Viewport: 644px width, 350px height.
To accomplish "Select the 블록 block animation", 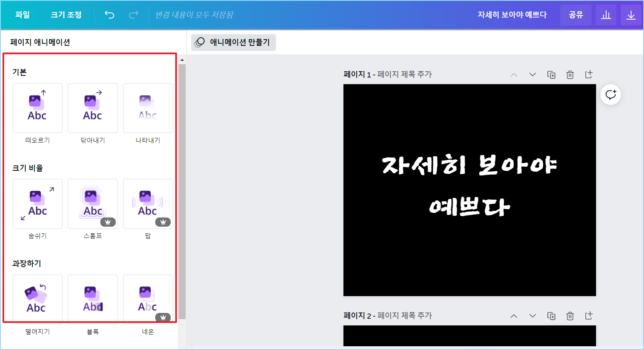I will coord(92,298).
